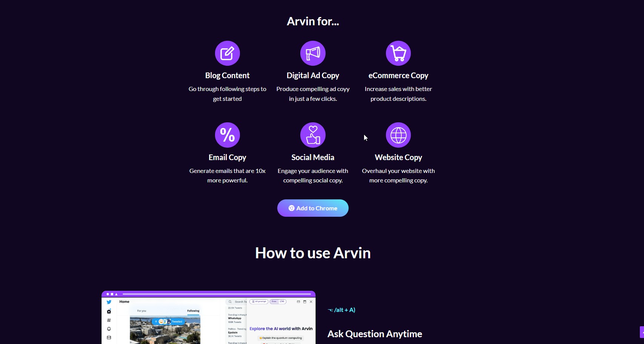Click "Explain the quantum computing" suggestion chip
Viewport: 644px width, 344px height.
281,338
